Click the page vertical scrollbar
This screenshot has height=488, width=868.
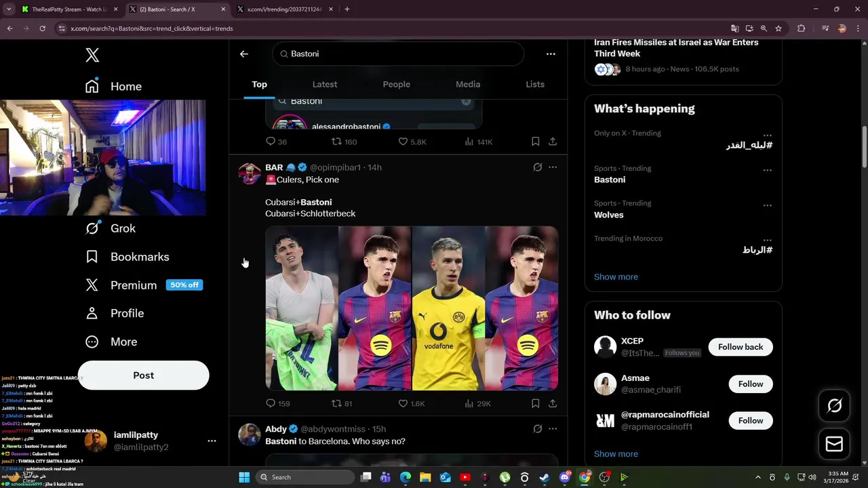pos(864,148)
